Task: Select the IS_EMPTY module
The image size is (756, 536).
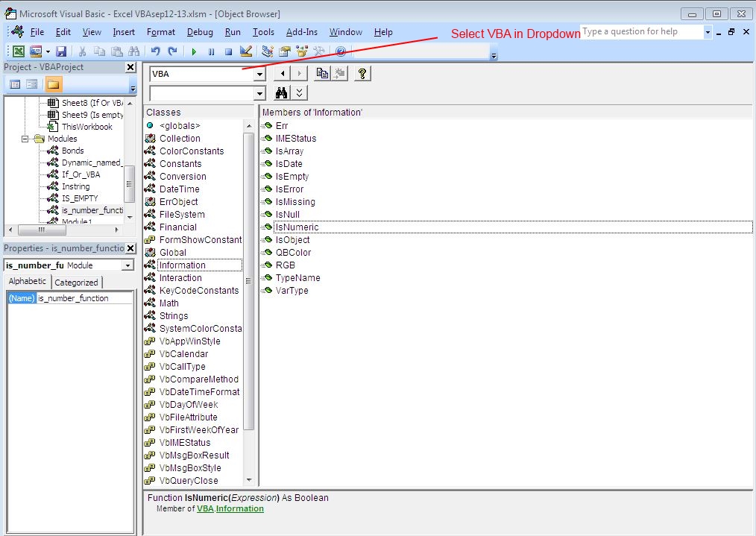Action: tap(80, 198)
